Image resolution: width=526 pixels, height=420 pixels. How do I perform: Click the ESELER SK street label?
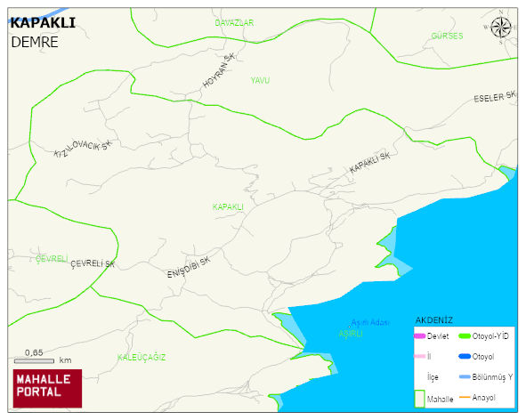tap(495, 97)
